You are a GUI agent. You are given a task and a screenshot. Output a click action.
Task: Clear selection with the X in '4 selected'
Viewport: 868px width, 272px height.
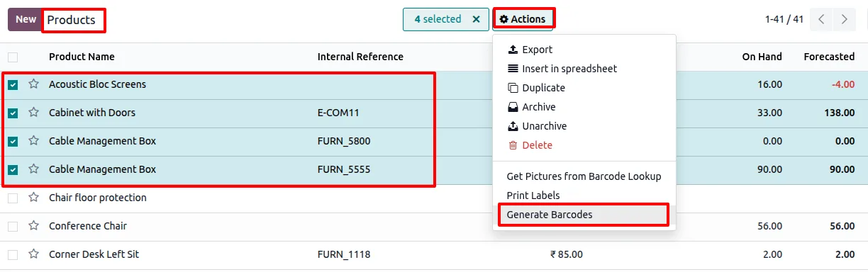[x=477, y=19]
